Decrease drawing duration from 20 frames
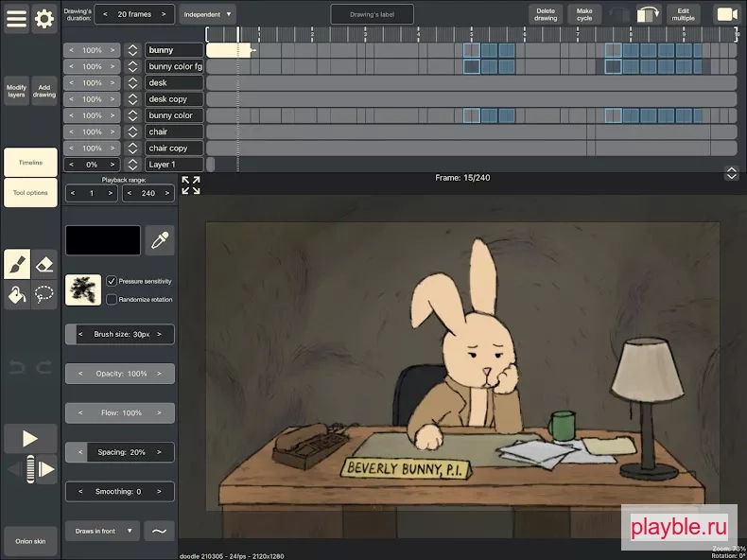747x560 pixels. (105, 14)
